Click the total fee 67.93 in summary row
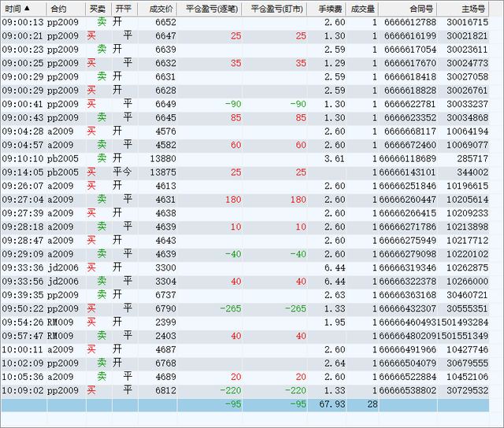 pyautogui.click(x=330, y=404)
